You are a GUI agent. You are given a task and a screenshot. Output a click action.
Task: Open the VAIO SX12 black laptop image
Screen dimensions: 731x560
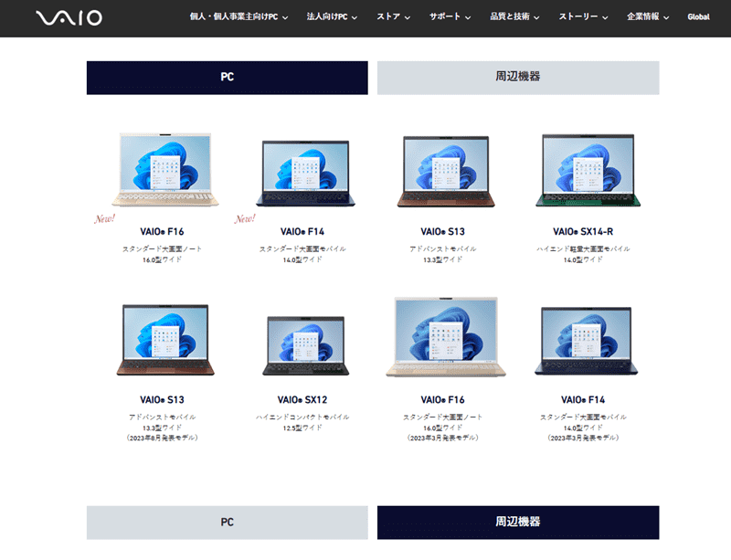306,345
